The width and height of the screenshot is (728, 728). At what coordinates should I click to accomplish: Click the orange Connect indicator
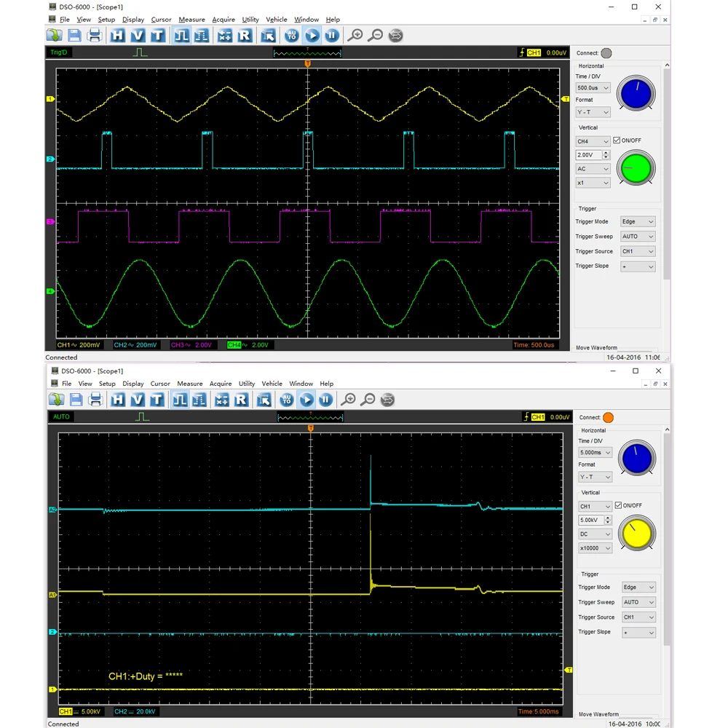coord(608,418)
